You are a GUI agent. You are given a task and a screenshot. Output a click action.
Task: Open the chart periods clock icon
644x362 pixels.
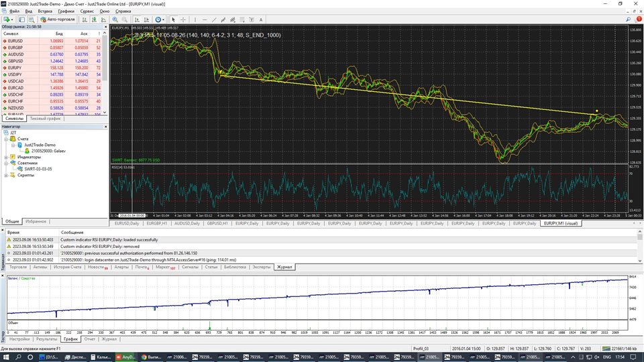159,19
